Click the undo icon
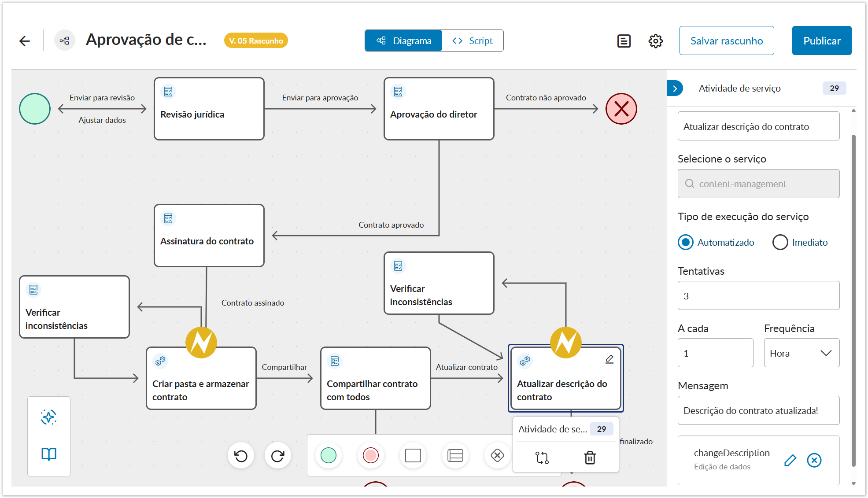The height and width of the screenshot is (498, 868). pos(241,456)
